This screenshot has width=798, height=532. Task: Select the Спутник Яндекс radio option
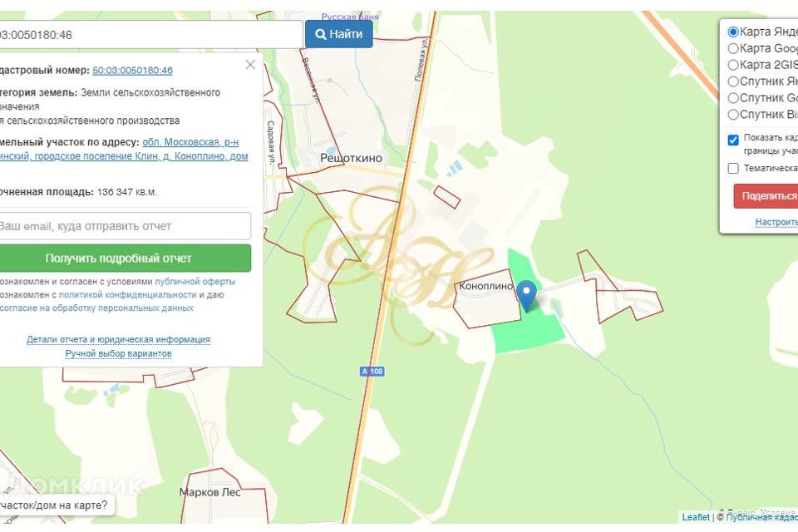point(733,81)
